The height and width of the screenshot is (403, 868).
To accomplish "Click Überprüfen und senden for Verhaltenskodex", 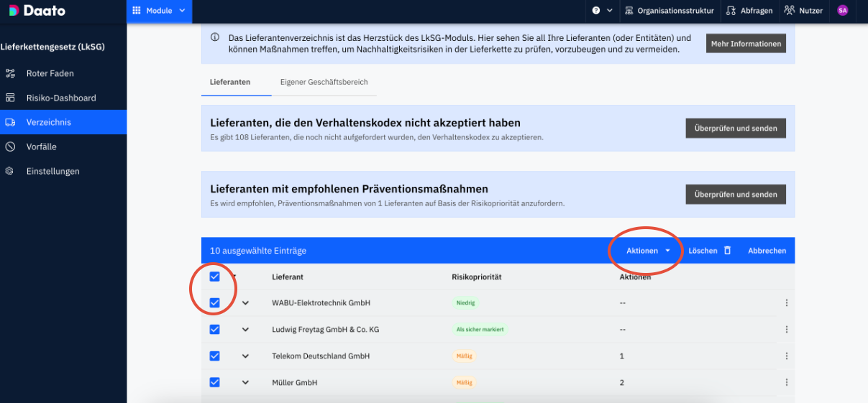I will pyautogui.click(x=736, y=128).
